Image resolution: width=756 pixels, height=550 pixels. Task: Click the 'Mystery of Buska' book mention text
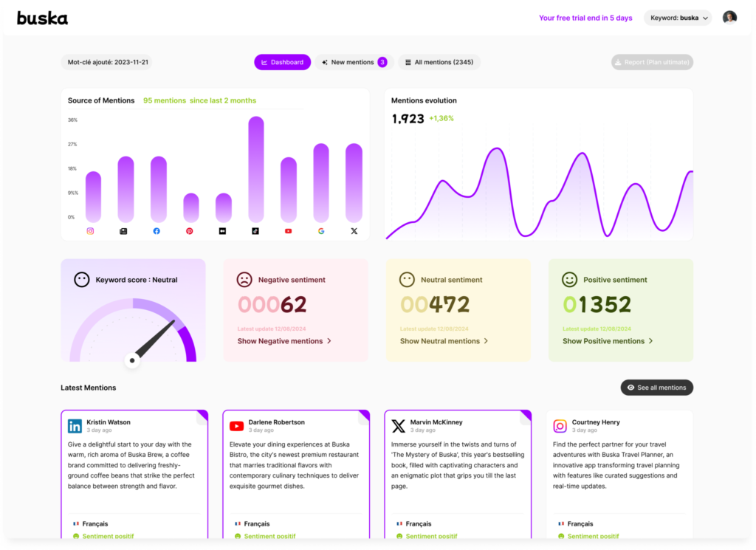(x=458, y=465)
